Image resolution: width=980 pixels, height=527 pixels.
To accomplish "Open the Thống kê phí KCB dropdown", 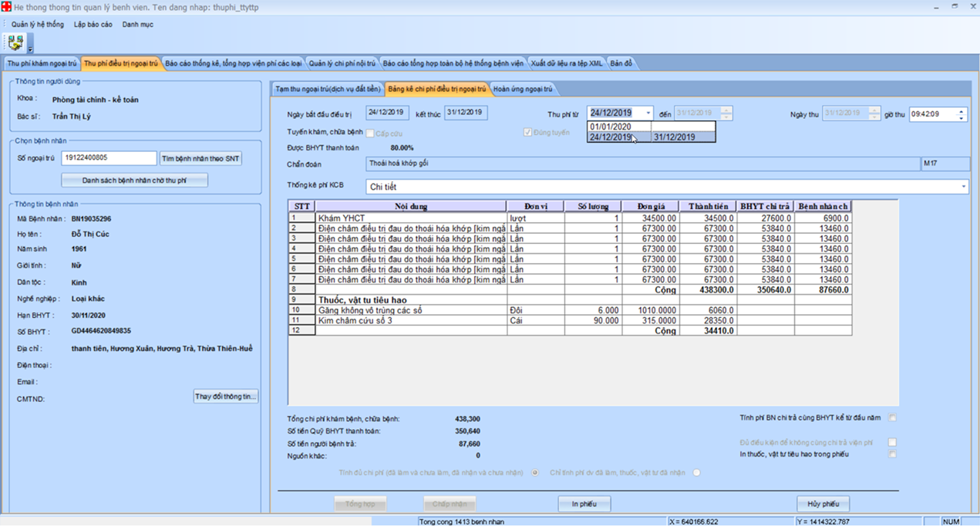I will pos(963,187).
